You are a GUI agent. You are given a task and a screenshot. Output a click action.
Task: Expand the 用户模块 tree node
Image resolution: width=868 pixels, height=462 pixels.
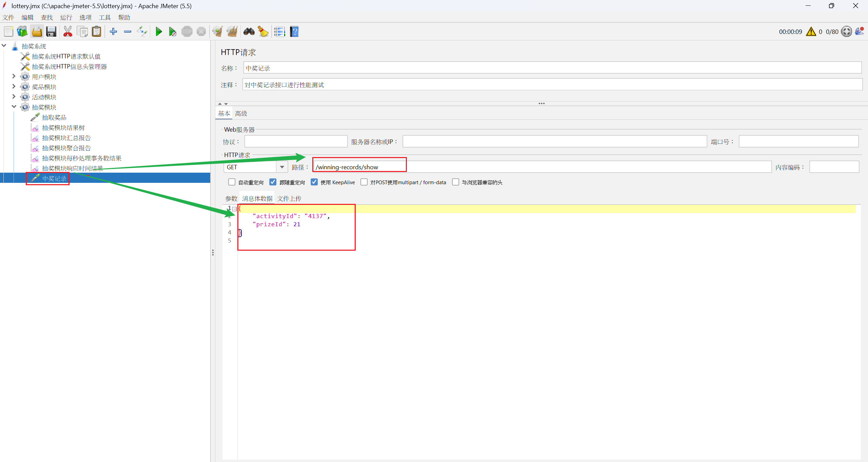pos(14,76)
